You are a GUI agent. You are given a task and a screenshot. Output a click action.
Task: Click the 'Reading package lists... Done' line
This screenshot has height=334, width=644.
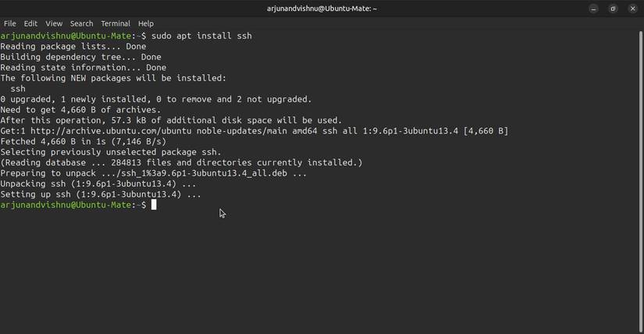(x=73, y=47)
